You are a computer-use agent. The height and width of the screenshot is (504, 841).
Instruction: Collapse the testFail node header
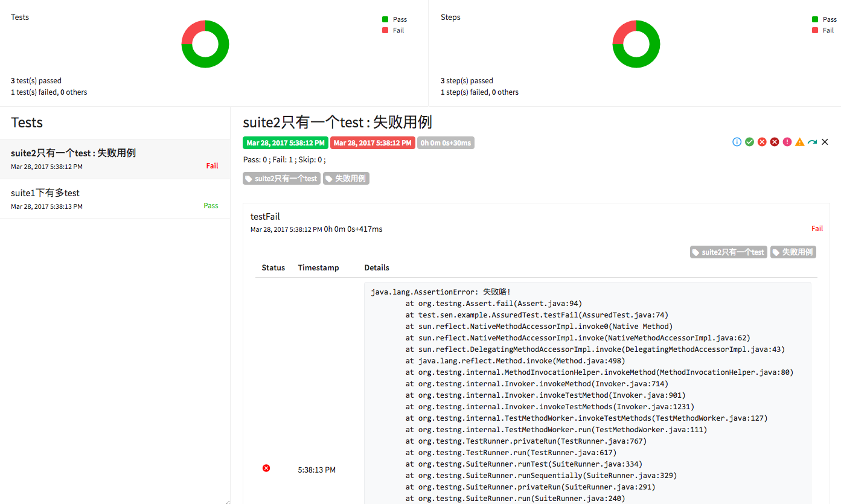pyautogui.click(x=266, y=217)
